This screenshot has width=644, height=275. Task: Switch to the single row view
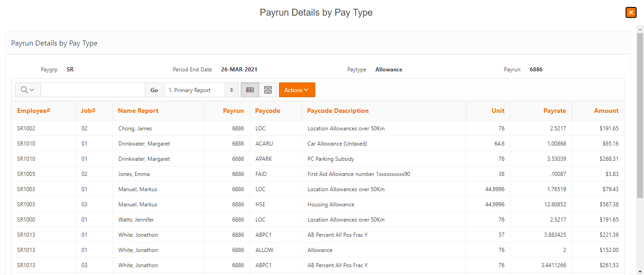point(268,90)
